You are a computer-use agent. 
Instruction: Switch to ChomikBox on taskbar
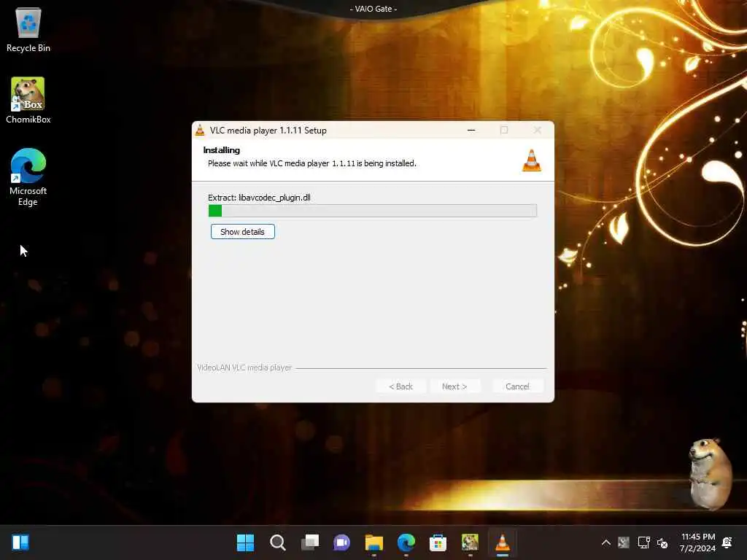pyautogui.click(x=470, y=542)
